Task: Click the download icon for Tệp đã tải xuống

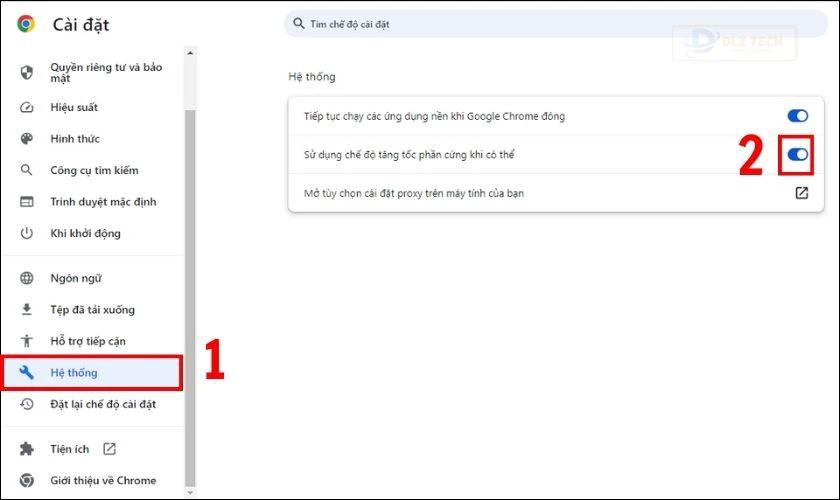Action: (x=27, y=309)
